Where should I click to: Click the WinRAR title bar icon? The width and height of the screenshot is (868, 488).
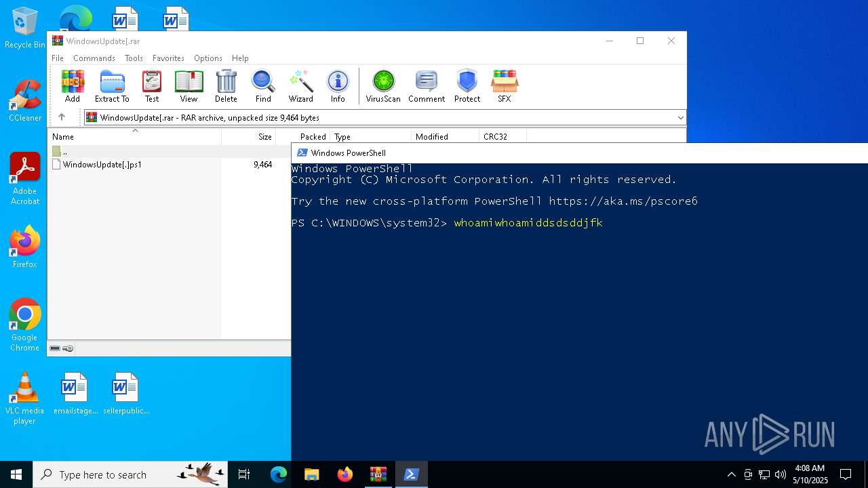coord(58,41)
